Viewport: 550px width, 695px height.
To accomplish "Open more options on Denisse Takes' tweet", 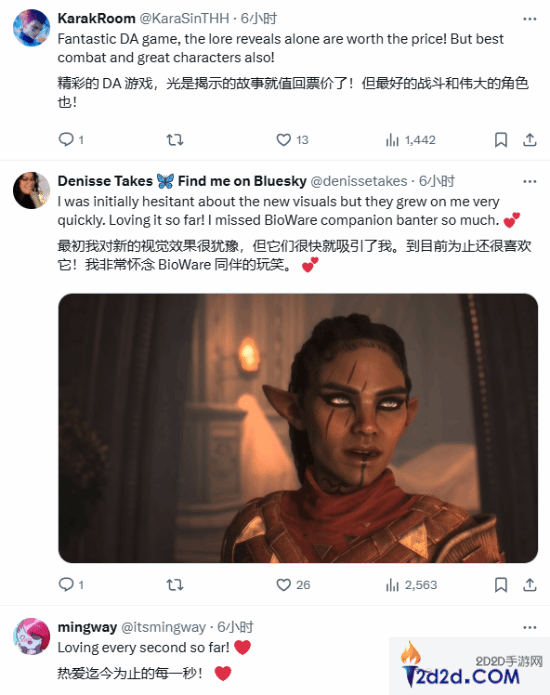I will [530, 182].
